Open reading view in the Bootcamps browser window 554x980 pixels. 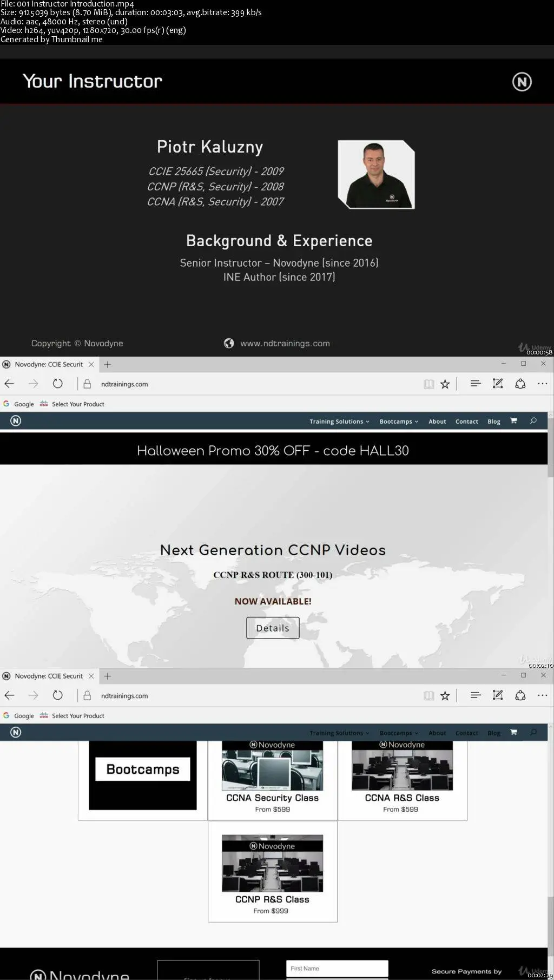pyautogui.click(x=428, y=696)
